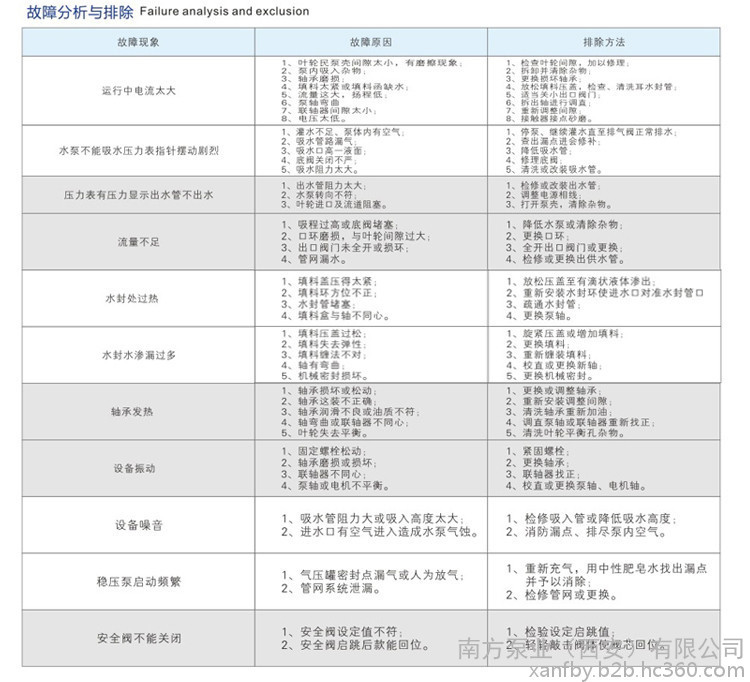Click '水泵不能吸水压力表指针摆动剧烈' cell

pos(139,151)
